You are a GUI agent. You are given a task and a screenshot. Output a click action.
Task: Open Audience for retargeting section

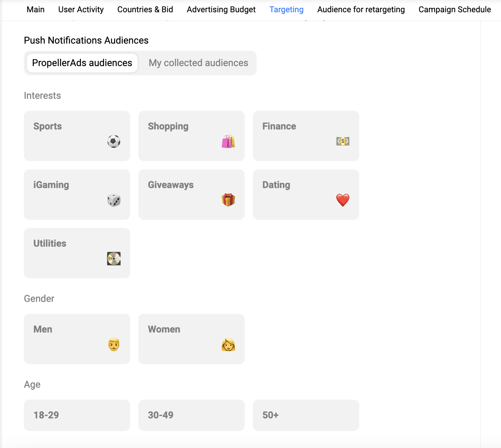coord(361,10)
